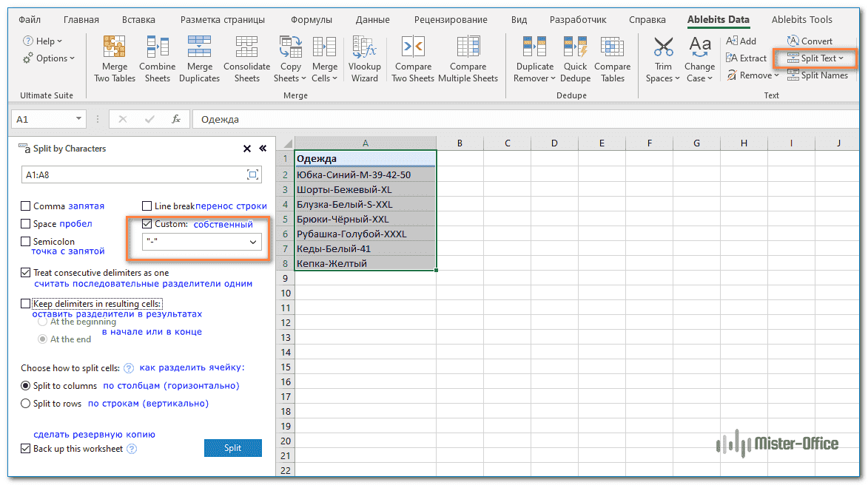Expand the custom delimiter dropdown
Screen dimensions: 868x485
(253, 243)
